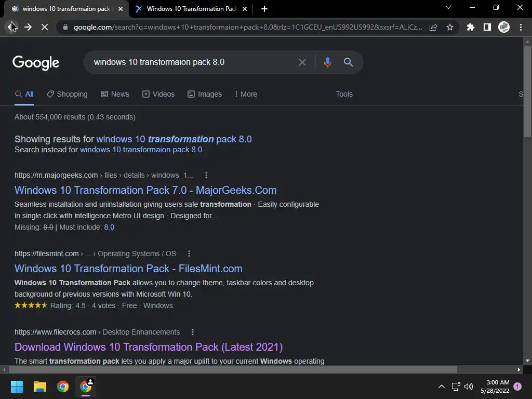
Task: Switch to the second browser tab
Action: tap(191, 9)
